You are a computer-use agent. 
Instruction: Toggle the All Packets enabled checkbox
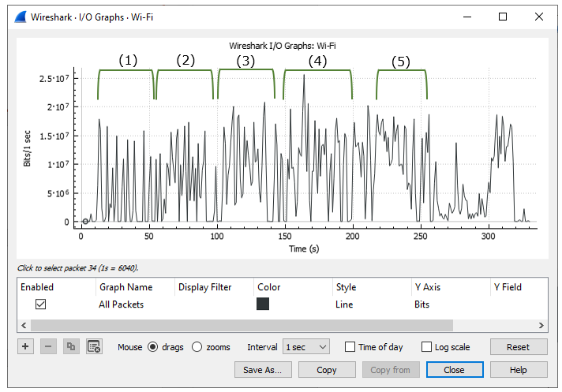point(40,304)
